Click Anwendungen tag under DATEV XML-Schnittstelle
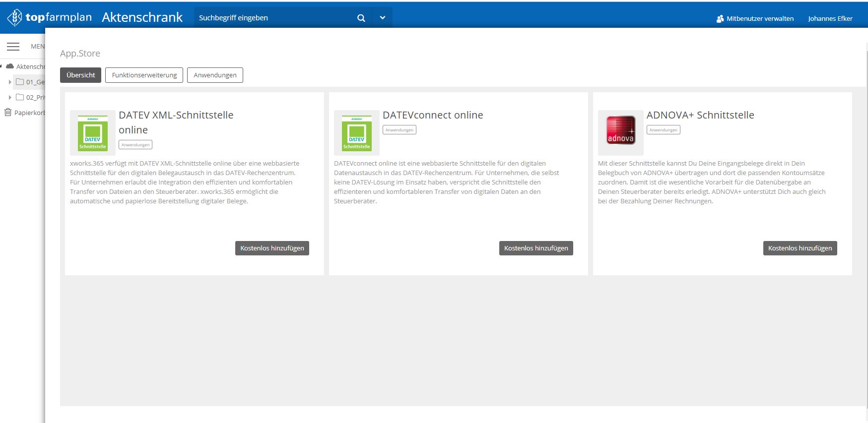Screen dimensions: 868x423 [x=135, y=145]
